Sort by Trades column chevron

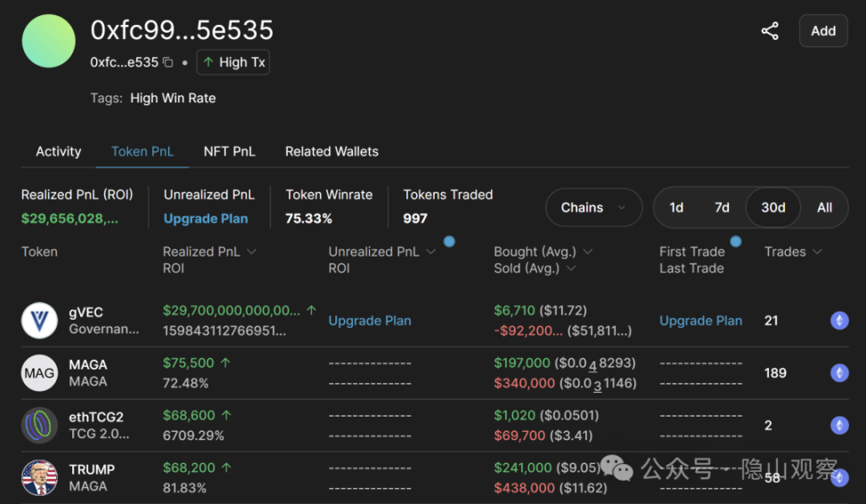tap(818, 252)
